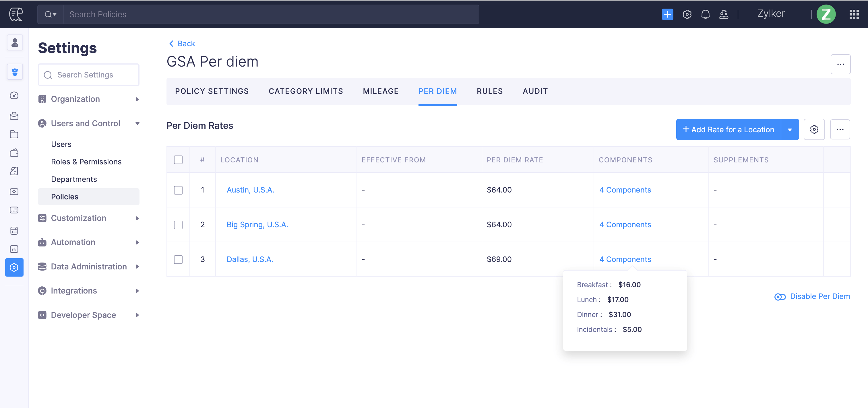Tick the Dallas, U.S.A. row checkbox

click(178, 259)
